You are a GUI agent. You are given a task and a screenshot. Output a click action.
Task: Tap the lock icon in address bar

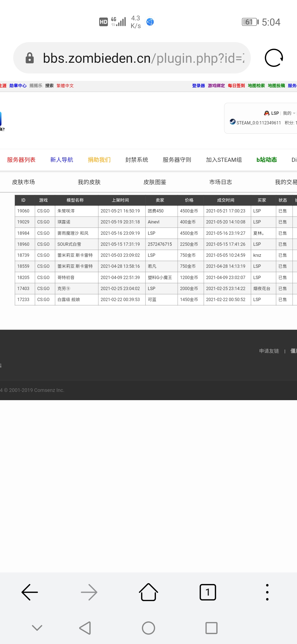point(30,58)
